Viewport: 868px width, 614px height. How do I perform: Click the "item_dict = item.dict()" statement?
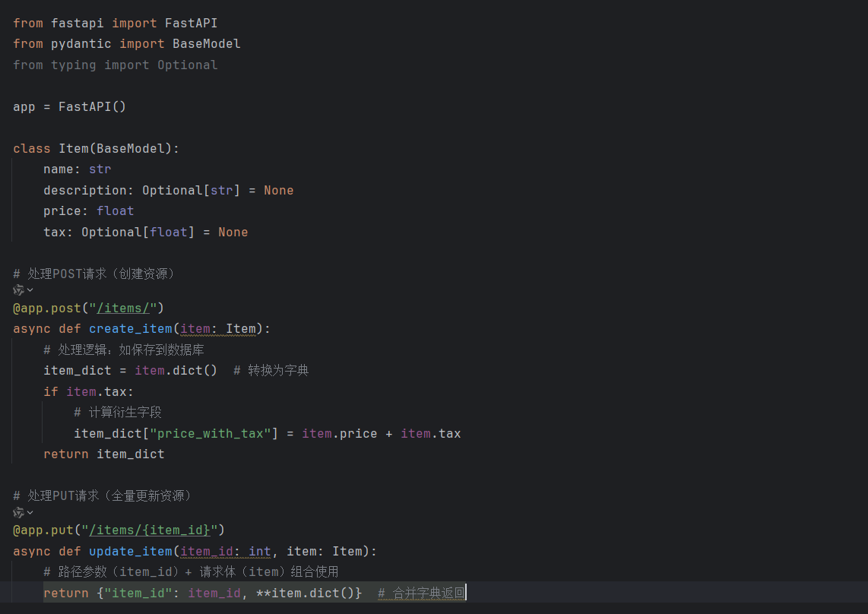coord(130,370)
